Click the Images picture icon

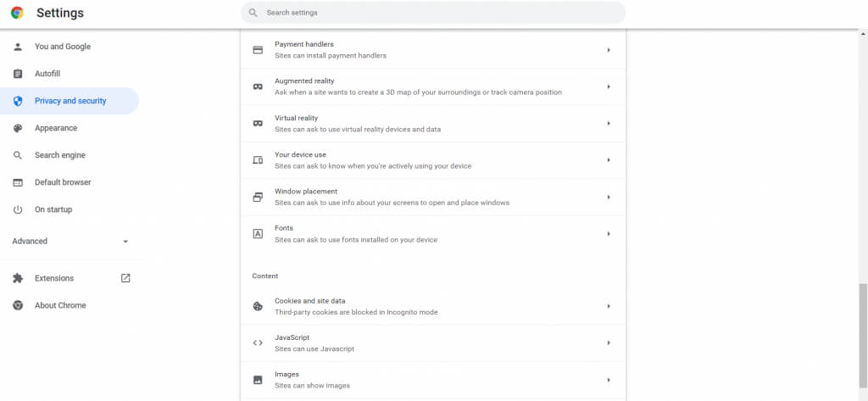coord(258,380)
